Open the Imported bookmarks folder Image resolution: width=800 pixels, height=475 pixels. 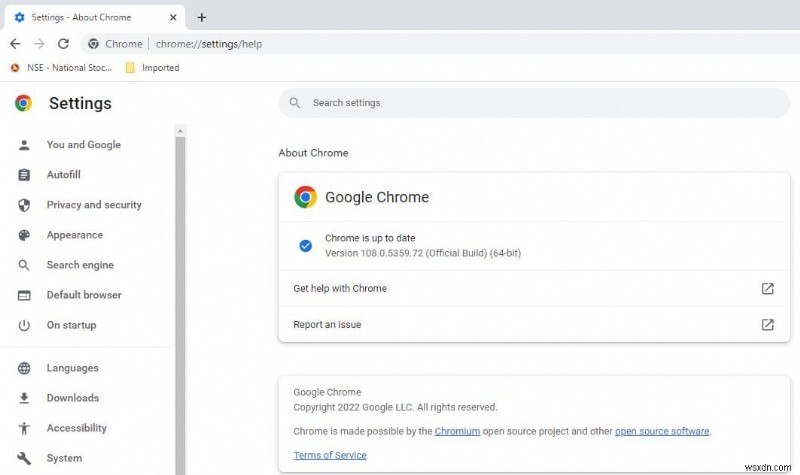click(x=153, y=67)
